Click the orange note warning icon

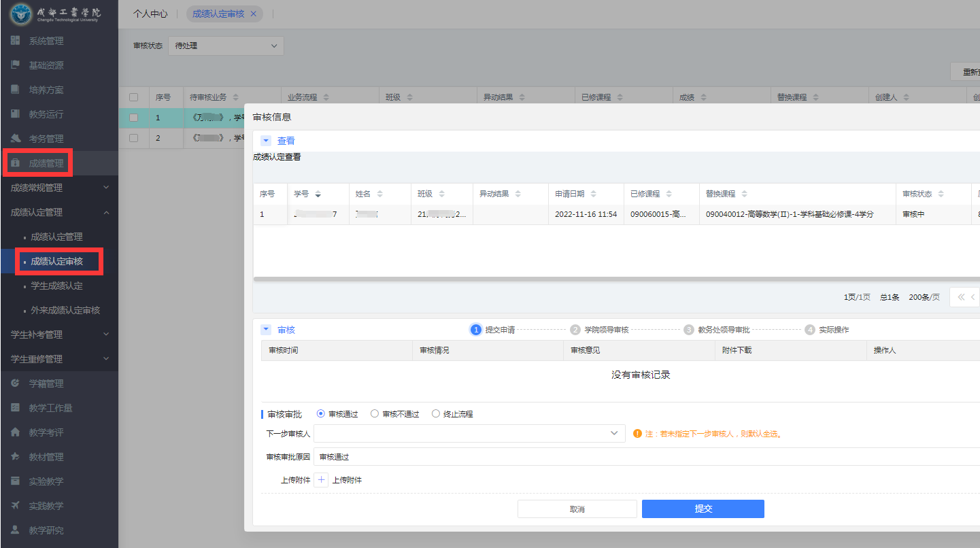pyautogui.click(x=637, y=433)
